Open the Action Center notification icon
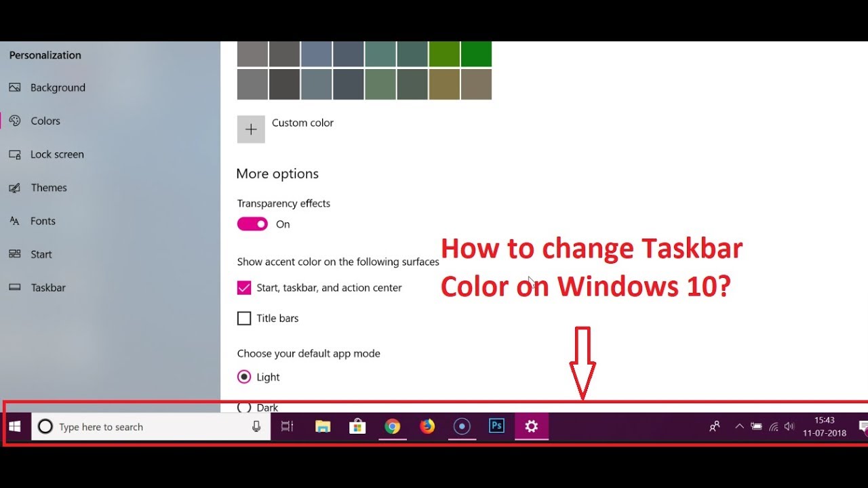This screenshot has width=868, height=488. (862, 427)
